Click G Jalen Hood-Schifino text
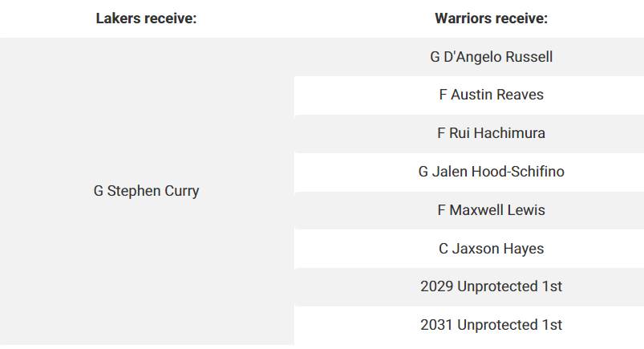The image size is (644, 349). (491, 172)
